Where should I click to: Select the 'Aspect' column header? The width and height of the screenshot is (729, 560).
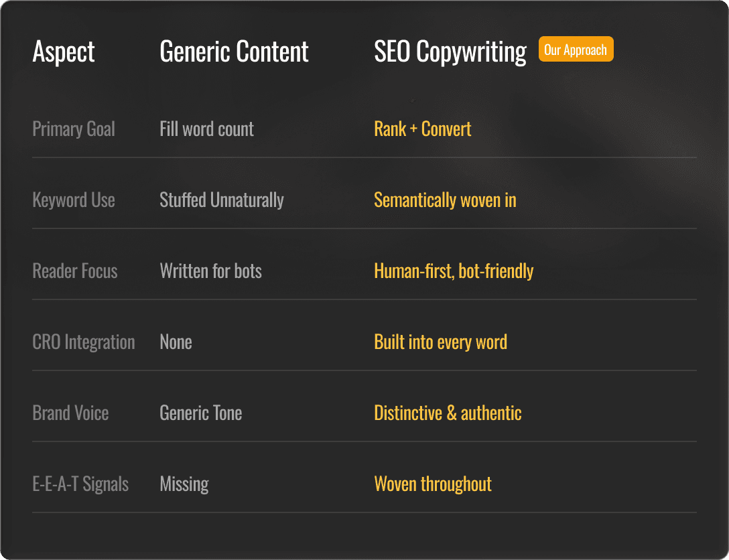pyautogui.click(x=64, y=52)
